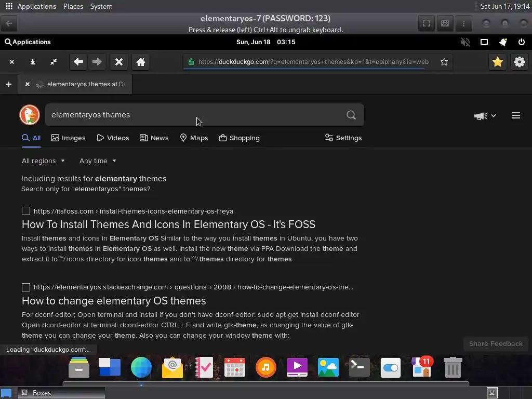This screenshot has width=532, height=399.
Task: Switch to the All results tab
Action: 31,138
